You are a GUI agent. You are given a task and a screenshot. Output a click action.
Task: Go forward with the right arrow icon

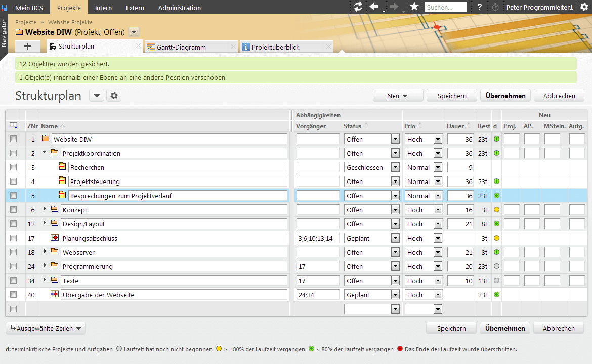394,7
